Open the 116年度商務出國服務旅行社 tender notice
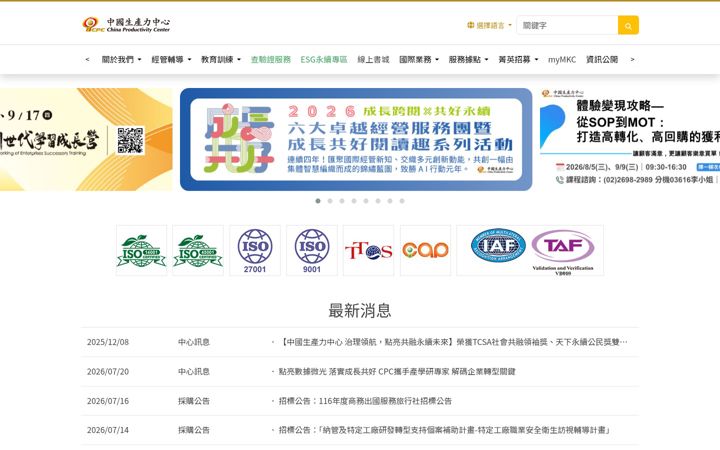 pyautogui.click(x=365, y=401)
